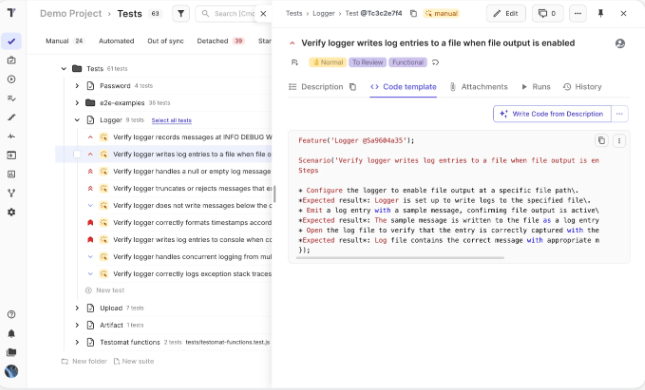
Task: Click the manual label badge
Action: tap(441, 14)
